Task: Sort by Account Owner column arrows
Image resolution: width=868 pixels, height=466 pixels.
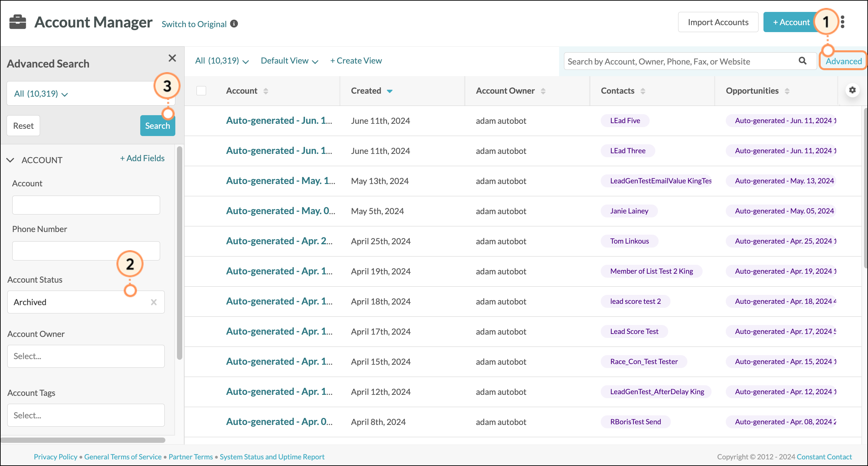Action: (x=543, y=91)
